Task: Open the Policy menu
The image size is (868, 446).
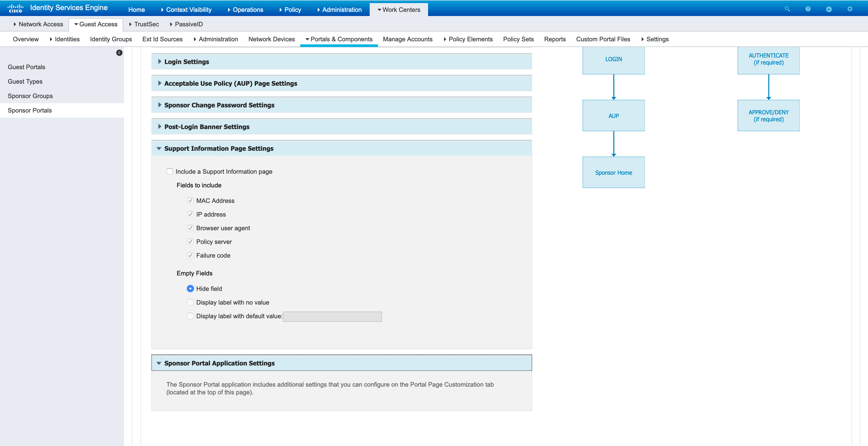Action: point(290,10)
